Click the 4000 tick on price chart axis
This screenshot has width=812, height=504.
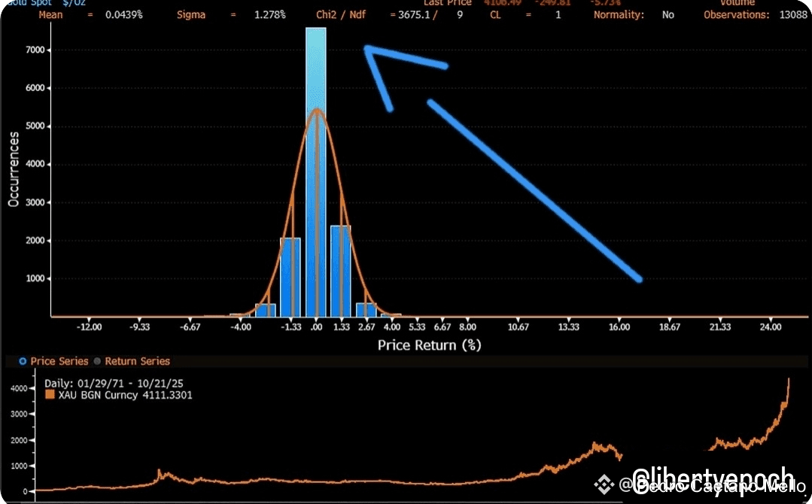pyautogui.click(x=19, y=388)
